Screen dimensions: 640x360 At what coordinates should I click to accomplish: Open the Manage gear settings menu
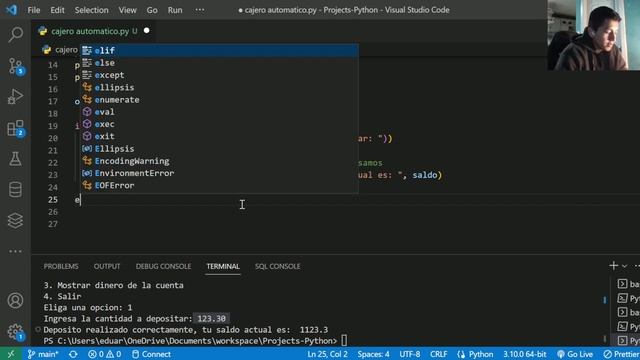16,332
